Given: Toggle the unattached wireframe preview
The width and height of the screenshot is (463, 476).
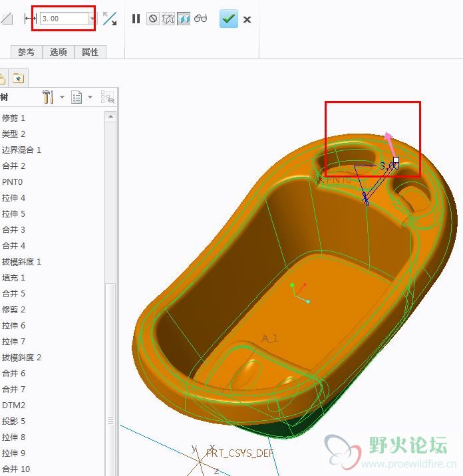Looking at the screenshot, I should [168, 19].
